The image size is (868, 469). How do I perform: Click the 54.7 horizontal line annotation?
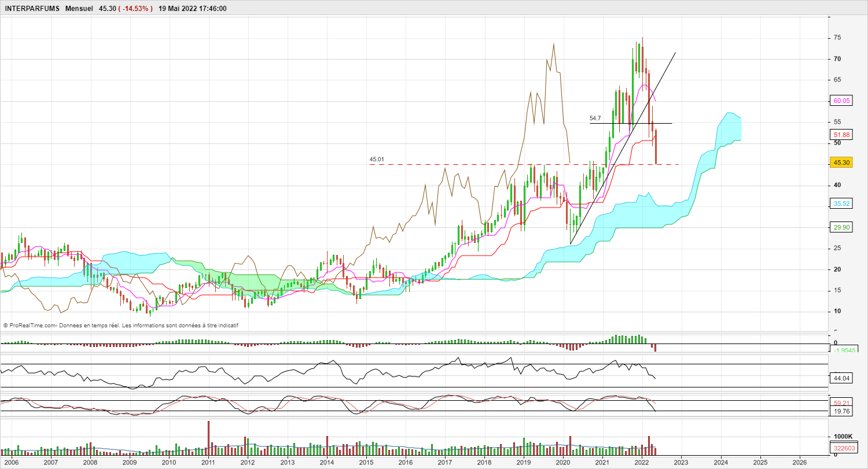click(x=595, y=118)
